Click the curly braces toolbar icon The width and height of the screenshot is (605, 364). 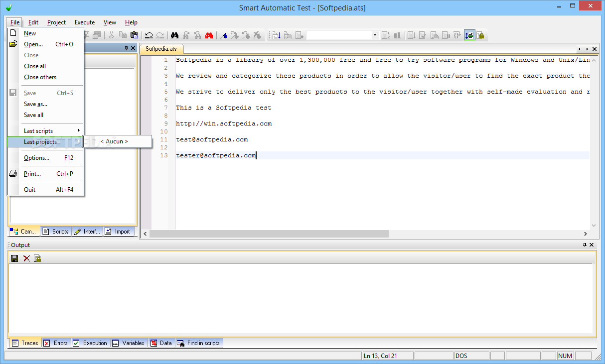pyautogui.click(x=457, y=35)
